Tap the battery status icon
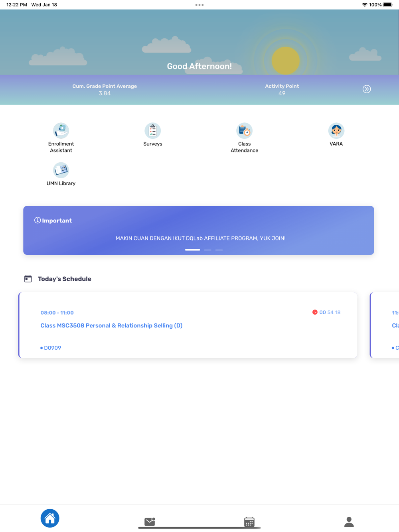This screenshot has width=399, height=532. pos(388,5)
